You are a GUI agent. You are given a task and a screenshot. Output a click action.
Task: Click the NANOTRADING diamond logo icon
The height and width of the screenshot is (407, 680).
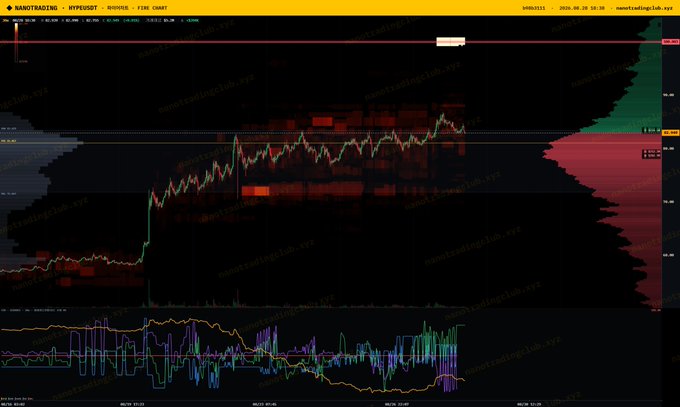[x=9, y=8]
